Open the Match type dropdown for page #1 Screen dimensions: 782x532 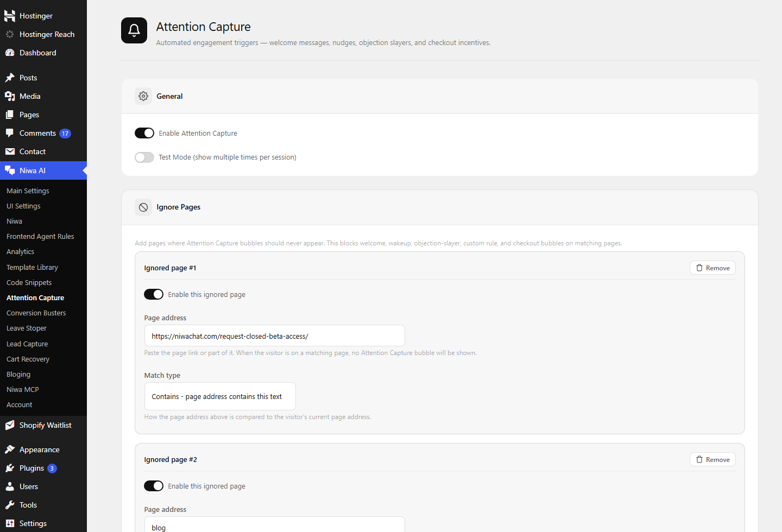pyautogui.click(x=220, y=396)
